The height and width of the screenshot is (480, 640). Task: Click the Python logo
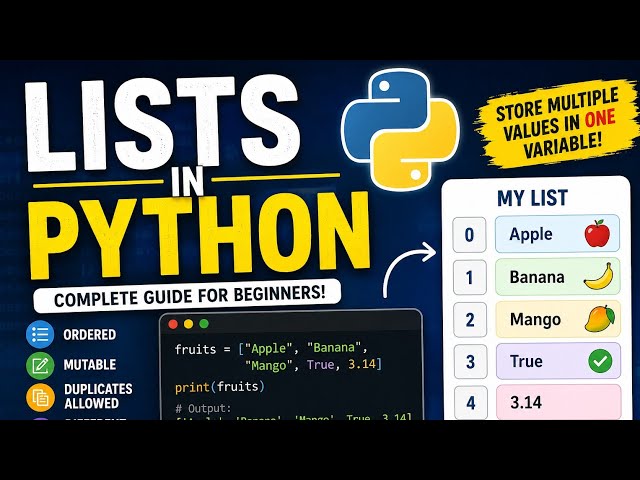point(401,129)
